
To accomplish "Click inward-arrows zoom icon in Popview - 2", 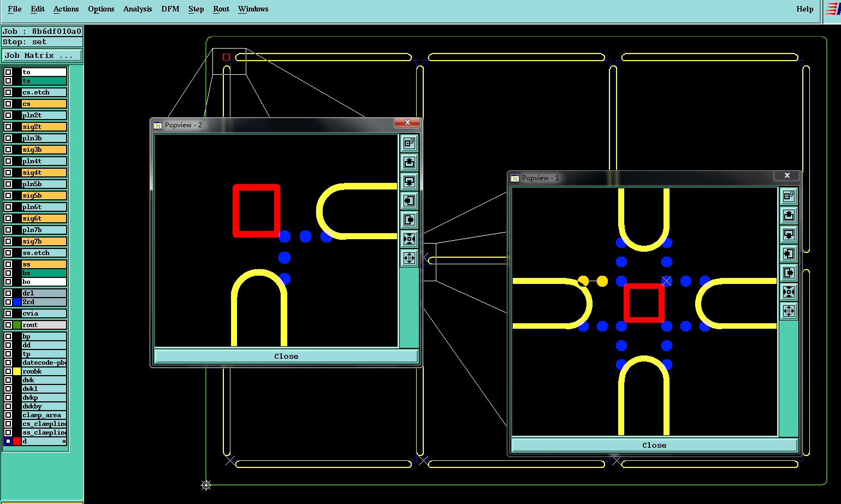I will click(x=409, y=239).
